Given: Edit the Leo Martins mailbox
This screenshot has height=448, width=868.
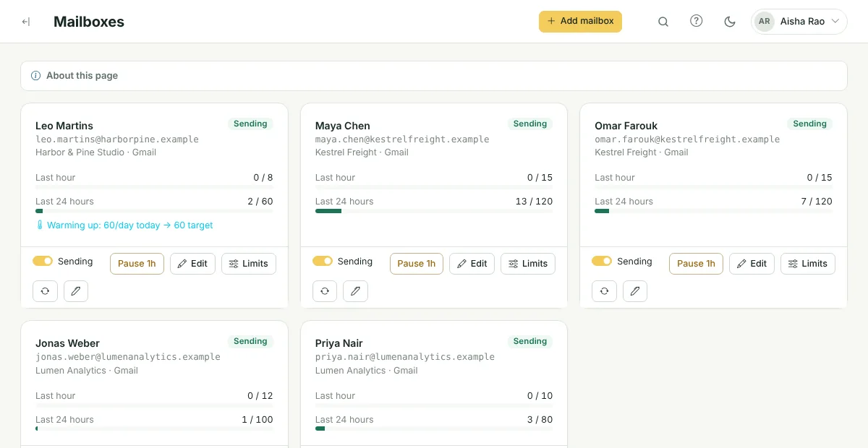Looking at the screenshot, I should pos(192,264).
